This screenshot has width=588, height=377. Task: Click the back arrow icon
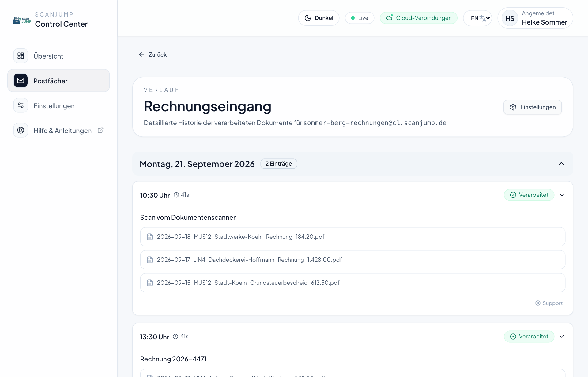tap(141, 55)
